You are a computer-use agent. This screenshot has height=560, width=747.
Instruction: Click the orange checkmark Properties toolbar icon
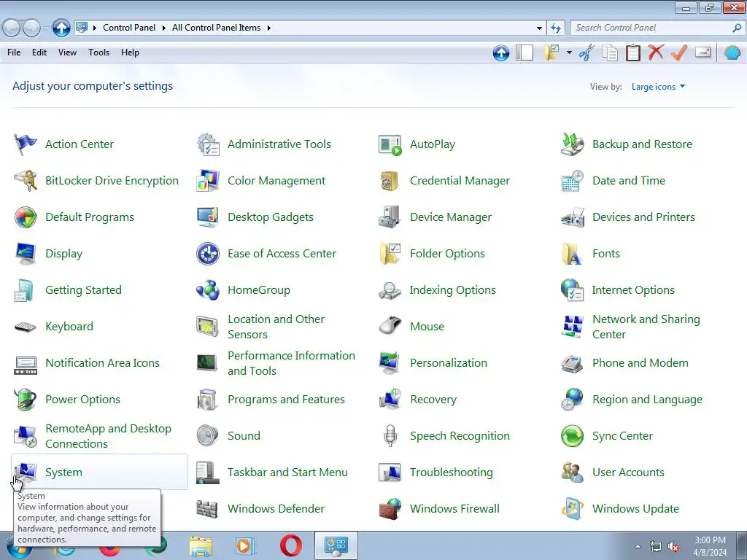click(679, 52)
